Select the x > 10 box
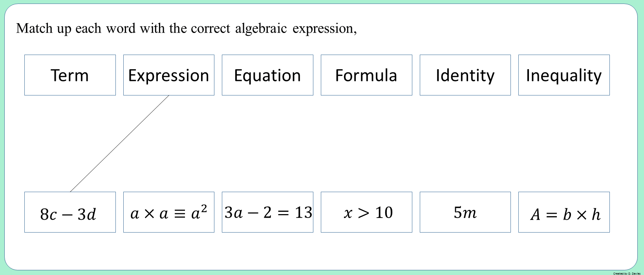Screen dimensions: 644x275 point(366,212)
